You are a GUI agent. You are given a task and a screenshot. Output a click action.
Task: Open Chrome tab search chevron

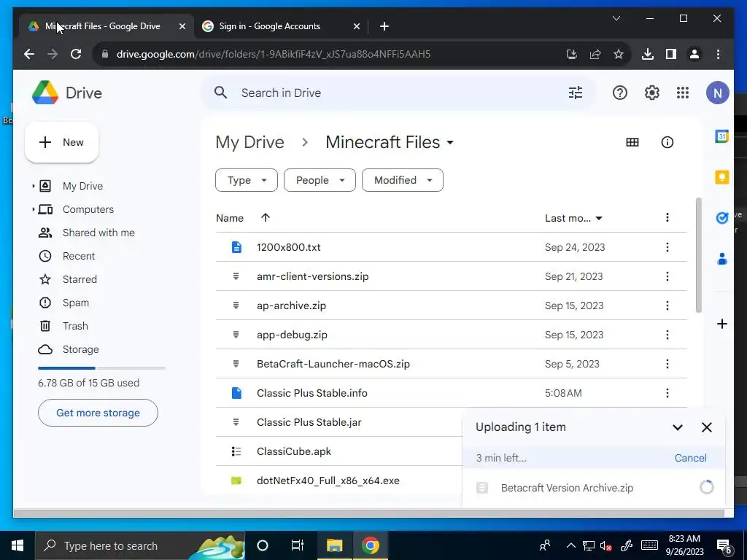click(616, 18)
